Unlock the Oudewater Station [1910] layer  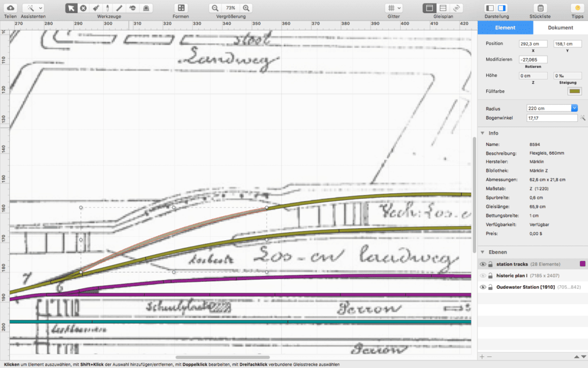pos(490,287)
